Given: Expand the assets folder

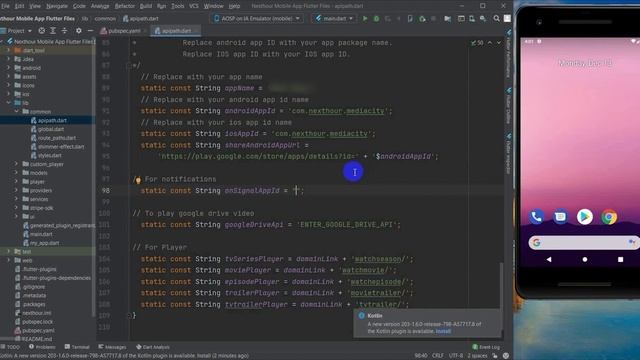Looking at the screenshot, I should tap(9, 77).
